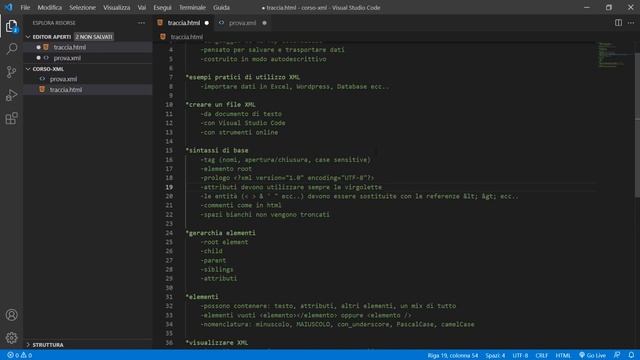Image resolution: width=640 pixels, height=360 pixels.
Task: Place cursor in '*esempi pratici di utilizzo XML' line
Action: click(x=242, y=77)
